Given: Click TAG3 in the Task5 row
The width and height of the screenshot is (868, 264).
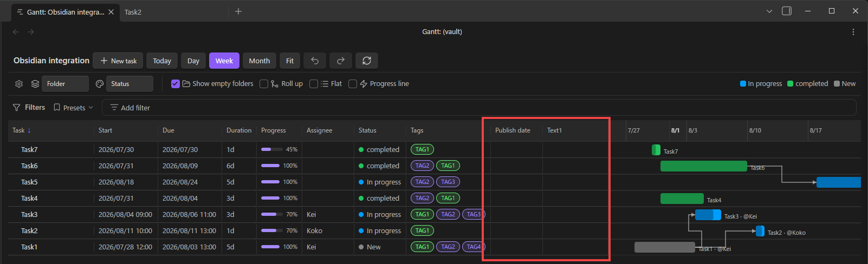Looking at the screenshot, I should point(448,182).
